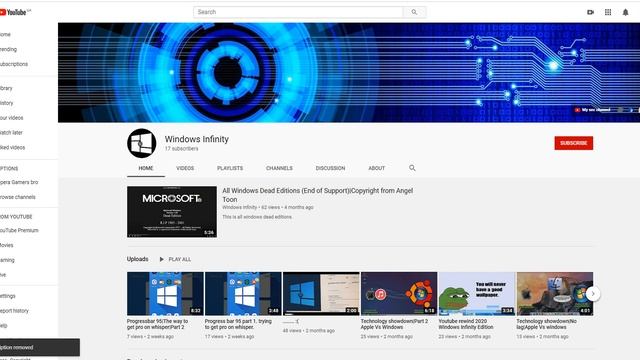Click the channel search magnifier icon
The width and height of the screenshot is (640, 360).
(x=412, y=168)
